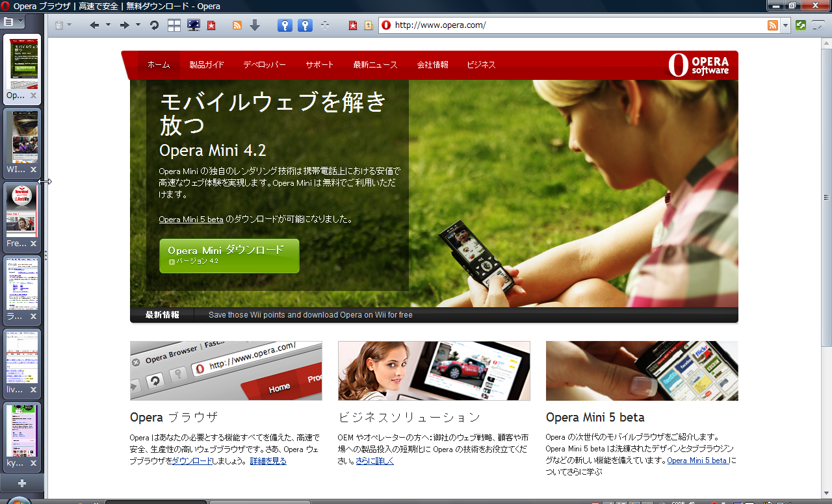Image resolution: width=832 pixels, height=504 pixels.
Task: Add a new tab with plus button
Action: pos(21,483)
